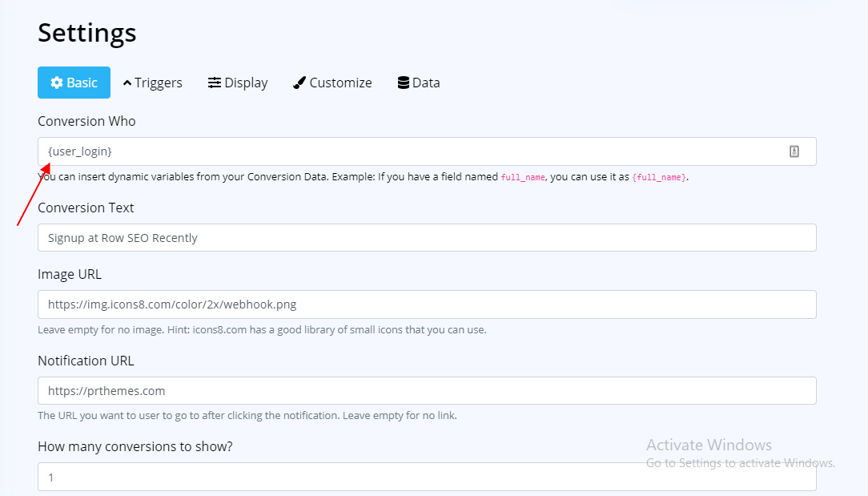Click the database icon beside Data
This screenshot has height=496, width=868.
(x=404, y=83)
